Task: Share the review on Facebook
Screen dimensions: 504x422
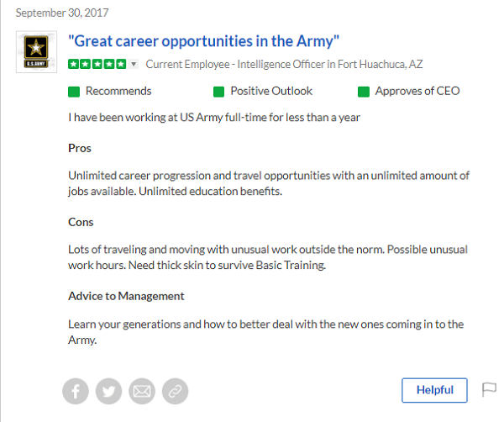Action: (x=76, y=391)
